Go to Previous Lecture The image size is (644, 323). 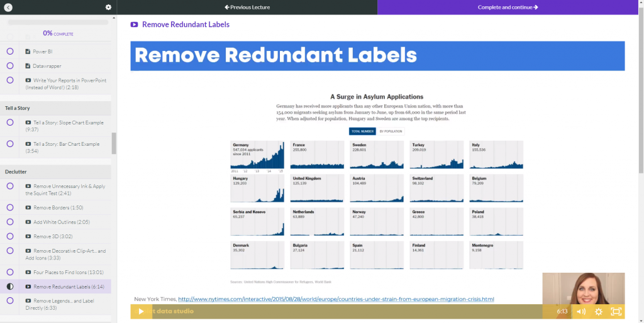pos(247,8)
